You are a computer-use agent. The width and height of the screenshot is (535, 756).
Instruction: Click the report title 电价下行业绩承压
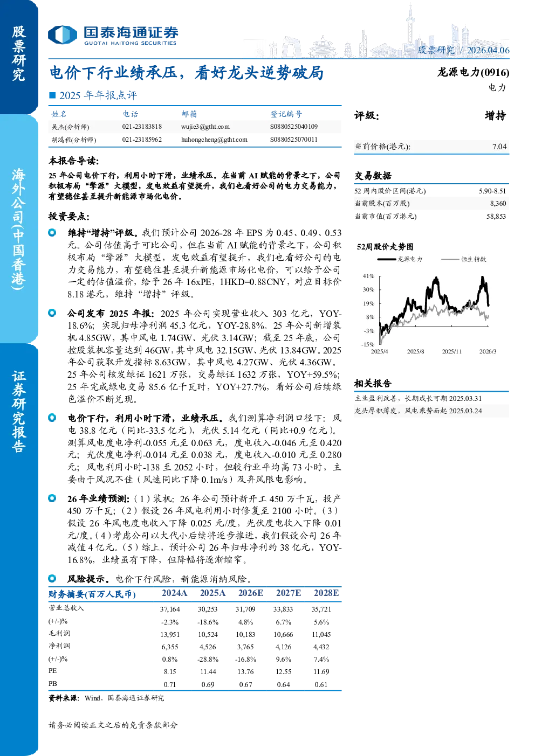(187, 73)
